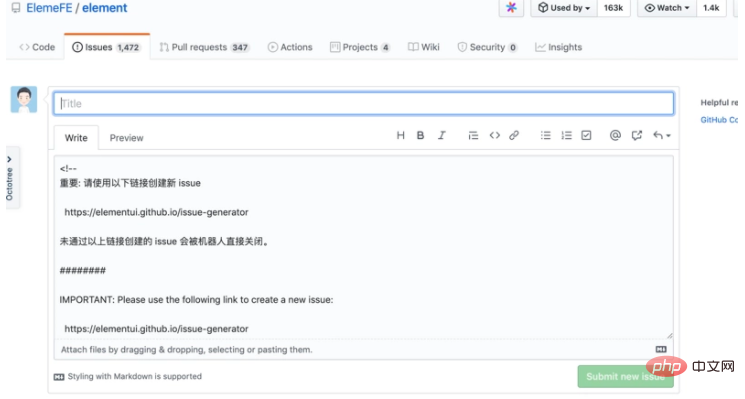Open Styling with Markdown is supported link
Viewport: 745px width, 399px height.
pos(128,376)
